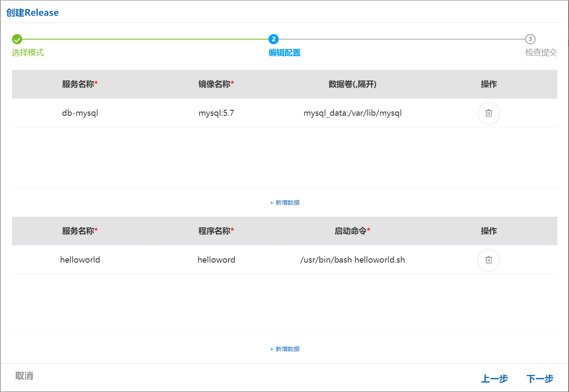The image size is (569, 392).
Task: Edit the mysql:5.7 image name cell
Action: (x=216, y=113)
